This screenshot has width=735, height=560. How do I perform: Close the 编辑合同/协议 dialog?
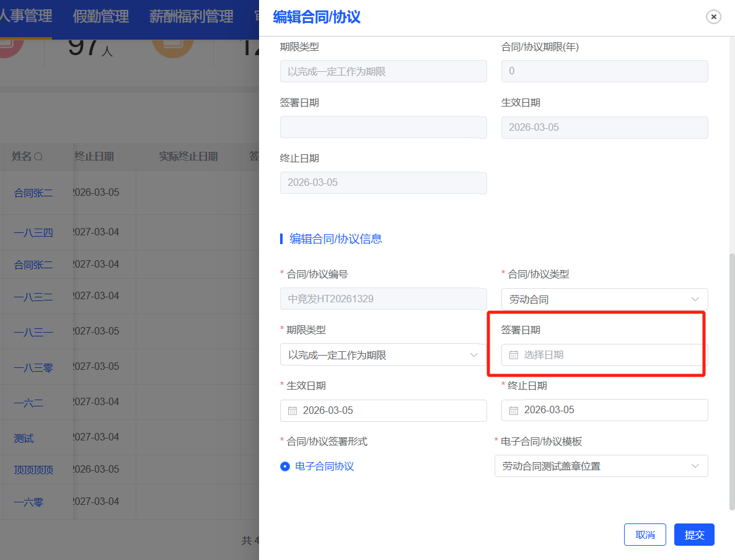pos(713,17)
